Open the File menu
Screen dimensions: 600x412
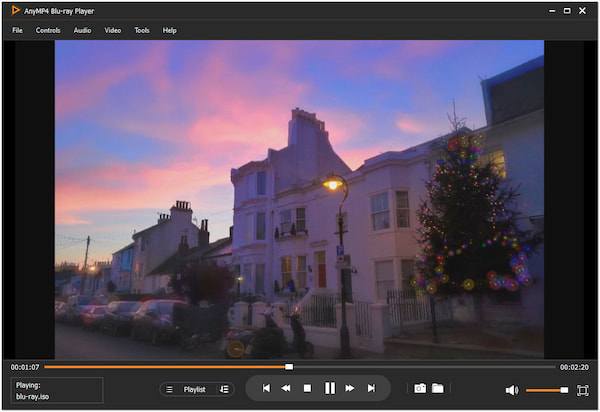pyautogui.click(x=17, y=30)
